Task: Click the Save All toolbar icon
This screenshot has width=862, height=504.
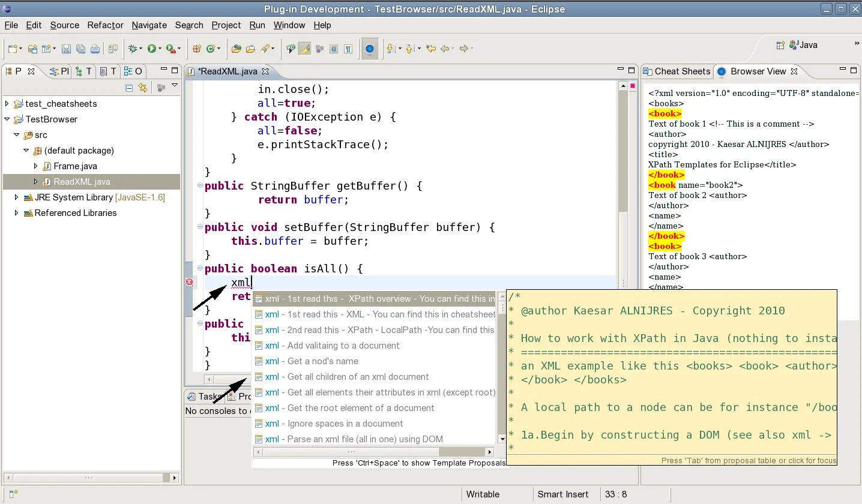Action: (x=80, y=49)
